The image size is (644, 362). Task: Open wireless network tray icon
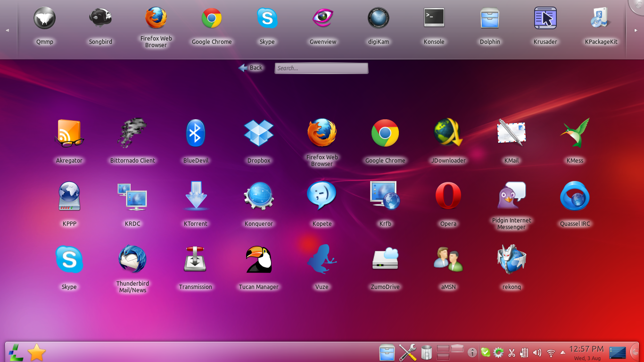coord(551,353)
